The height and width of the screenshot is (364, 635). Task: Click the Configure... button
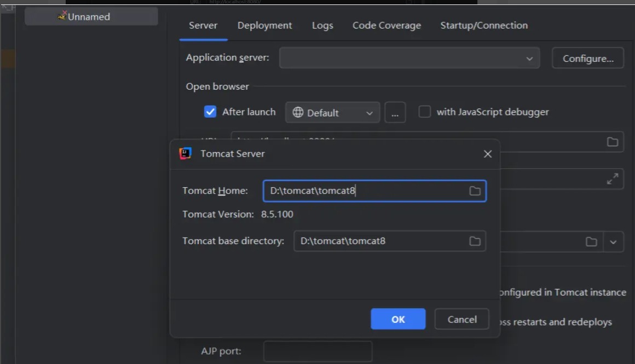point(587,59)
